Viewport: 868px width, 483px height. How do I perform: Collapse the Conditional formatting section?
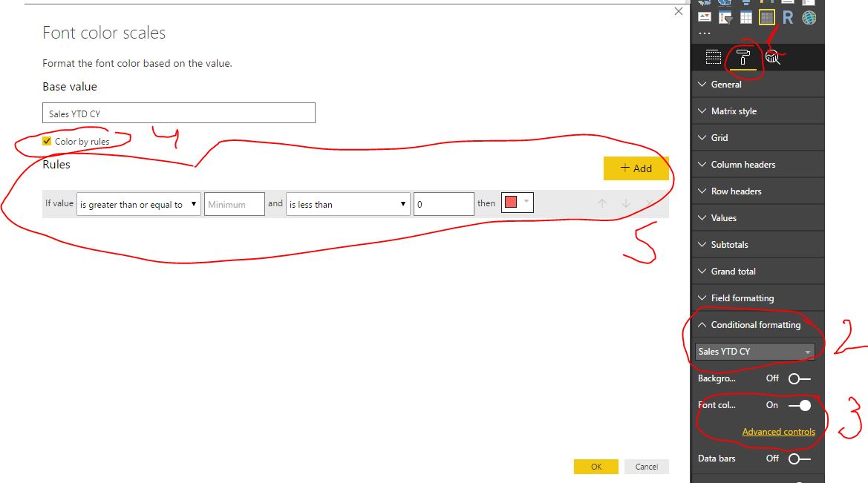coord(757,324)
